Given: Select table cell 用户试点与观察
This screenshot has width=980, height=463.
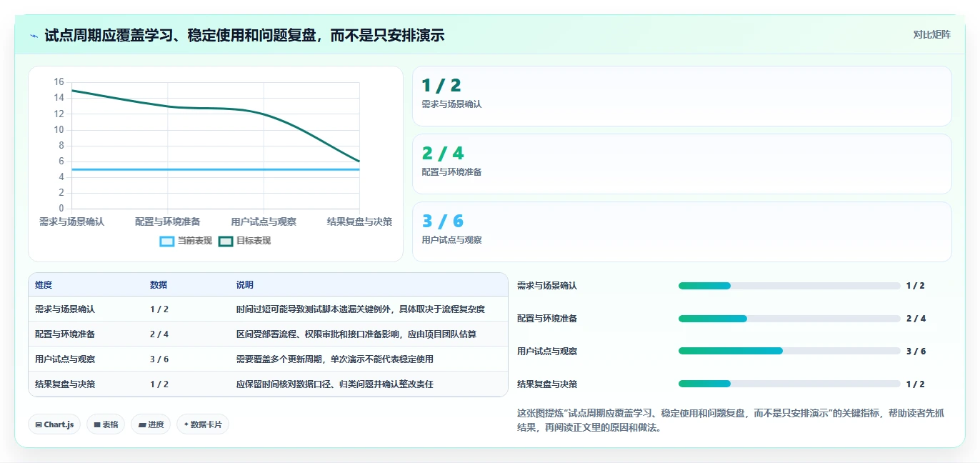Looking at the screenshot, I should pyautogui.click(x=65, y=359).
